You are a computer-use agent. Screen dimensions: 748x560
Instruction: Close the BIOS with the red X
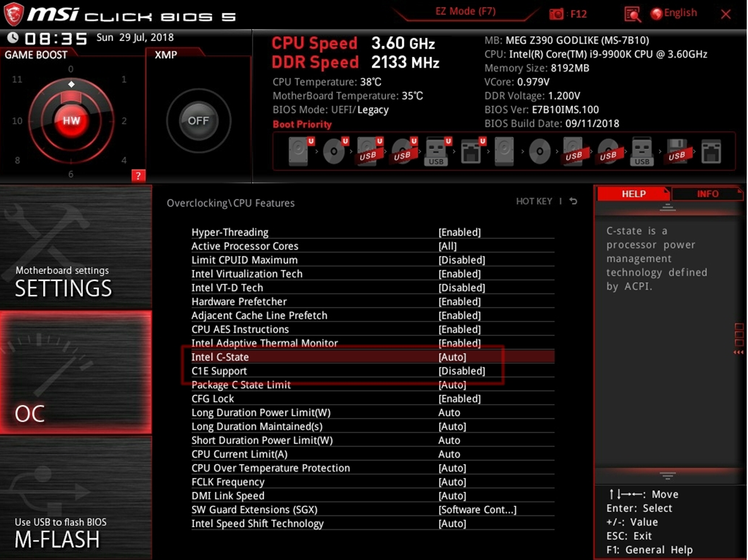coord(726,15)
